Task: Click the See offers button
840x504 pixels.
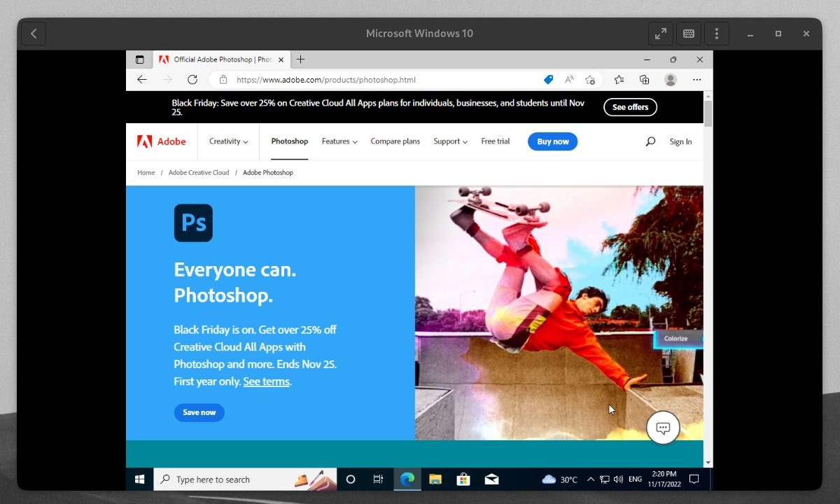Action: pos(630,107)
